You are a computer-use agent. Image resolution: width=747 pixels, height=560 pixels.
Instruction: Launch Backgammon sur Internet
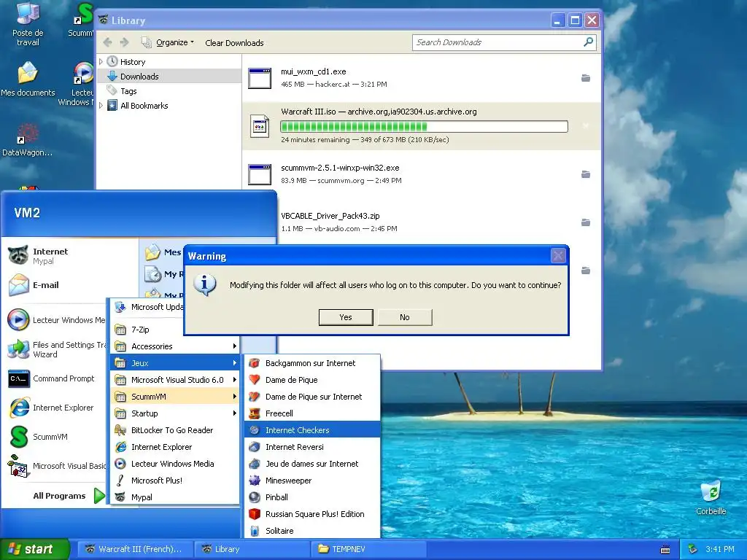[312, 363]
